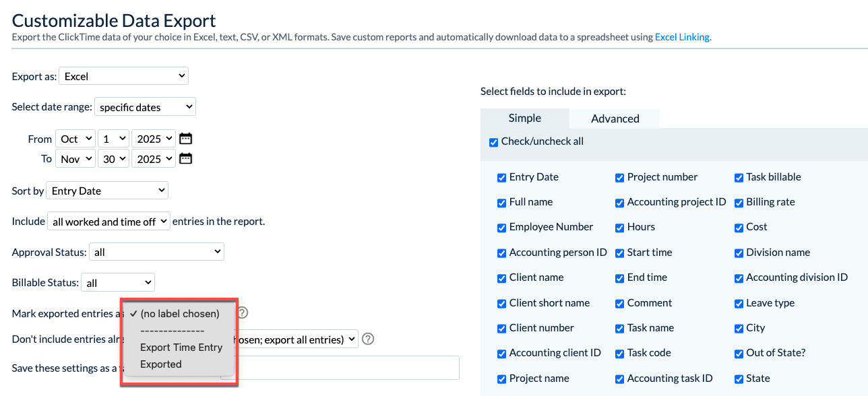Toggle the Task billable checkbox
Viewport: 868px width, 396px height.
739,178
